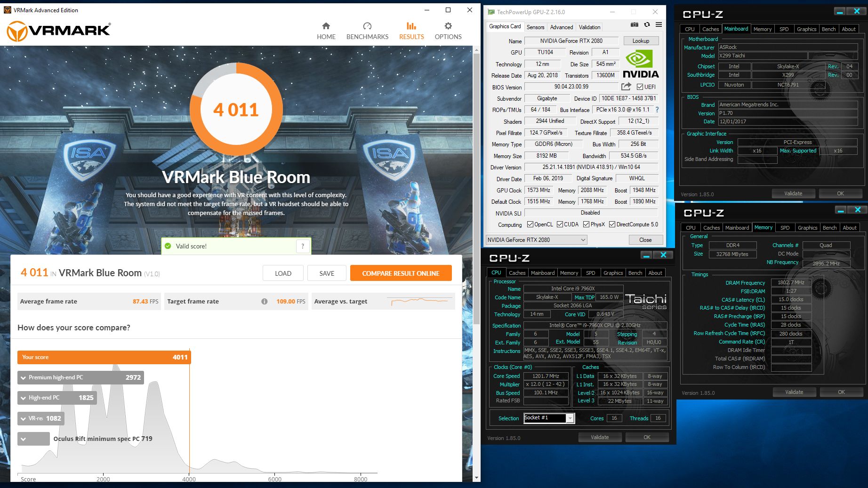Click the Model X299 Taichi field

click(x=763, y=56)
